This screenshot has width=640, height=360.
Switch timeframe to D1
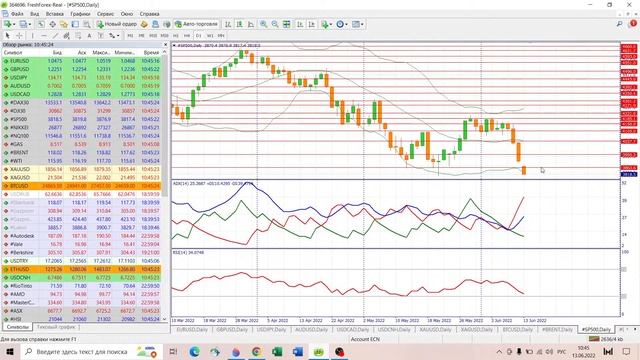click(198, 36)
